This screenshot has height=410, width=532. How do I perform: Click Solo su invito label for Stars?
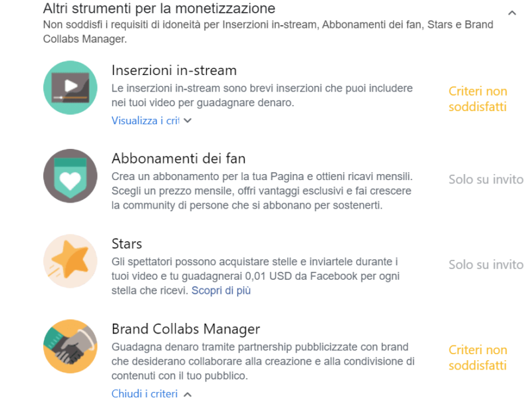(x=485, y=264)
